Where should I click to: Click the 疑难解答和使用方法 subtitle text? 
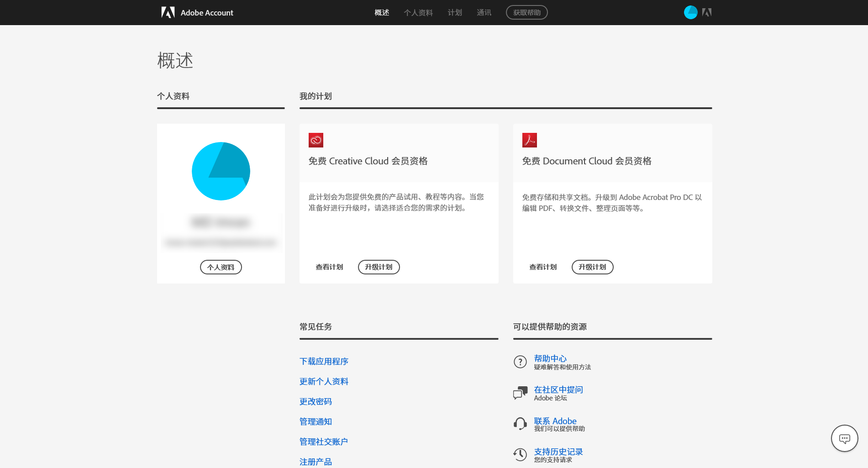563,367
